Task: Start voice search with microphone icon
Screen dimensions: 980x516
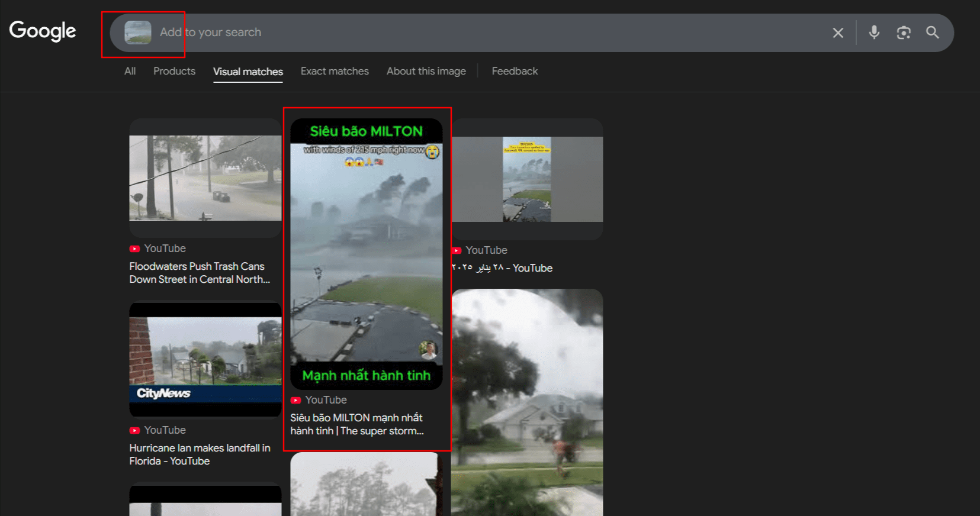Action: click(873, 33)
